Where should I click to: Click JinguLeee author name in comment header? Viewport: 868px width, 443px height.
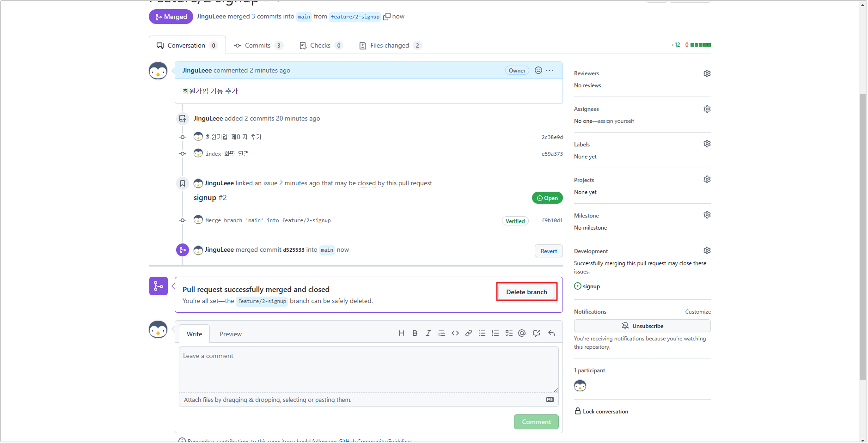[197, 70]
